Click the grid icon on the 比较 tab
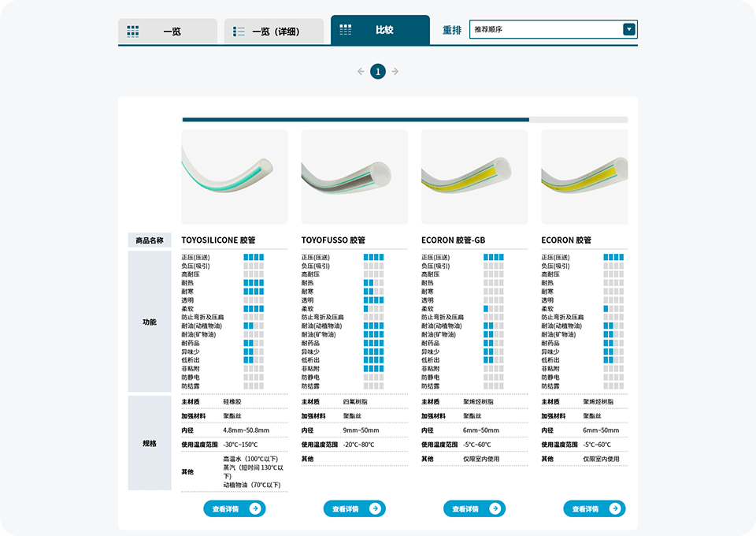756x536 pixels. coord(345,30)
